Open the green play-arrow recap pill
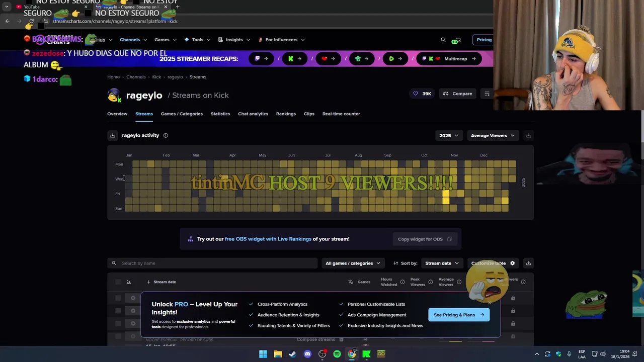 point(395,59)
